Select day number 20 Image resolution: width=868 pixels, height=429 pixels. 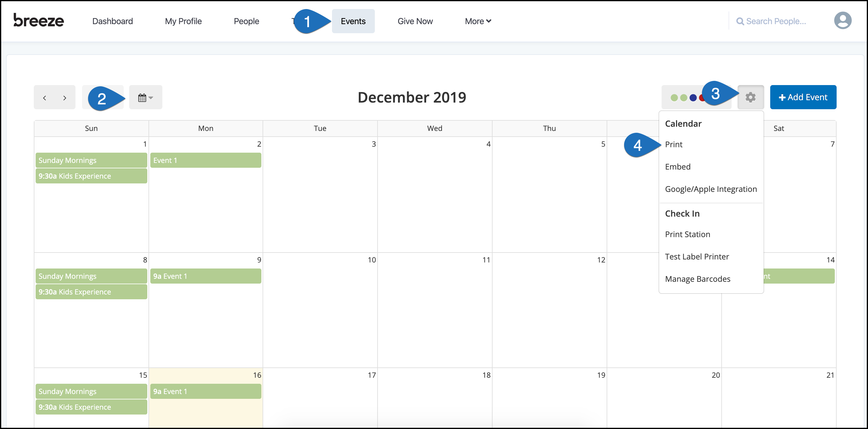click(716, 375)
